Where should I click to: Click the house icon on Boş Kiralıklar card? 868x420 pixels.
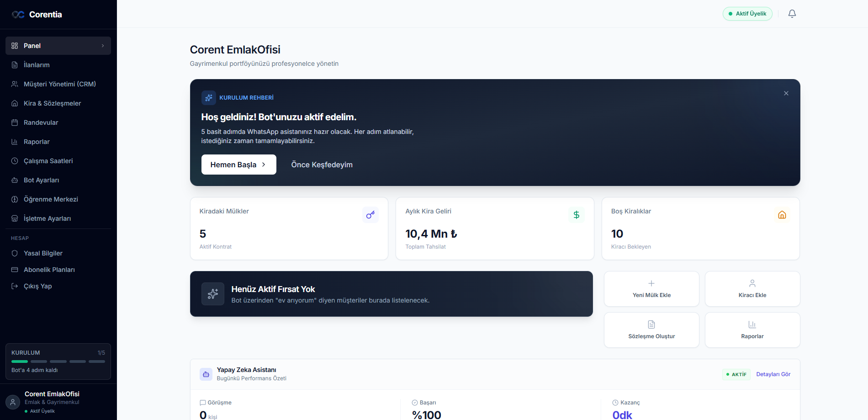[782, 215]
